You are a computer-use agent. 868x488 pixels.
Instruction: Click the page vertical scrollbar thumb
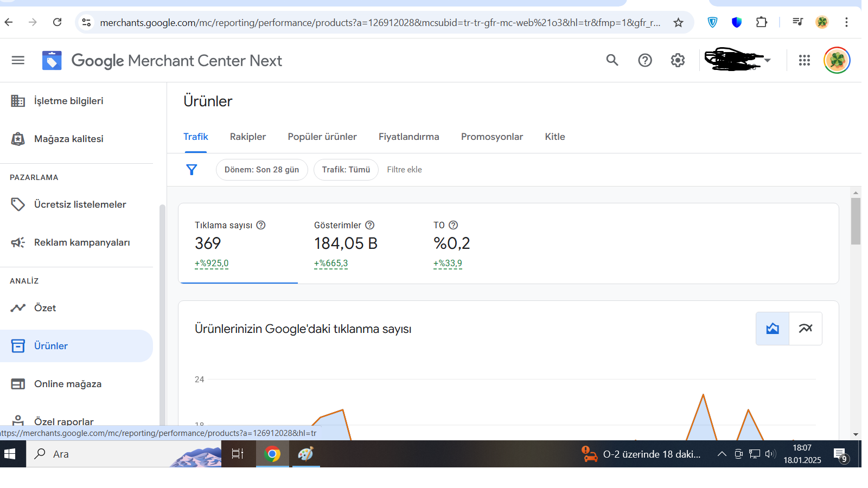856,221
